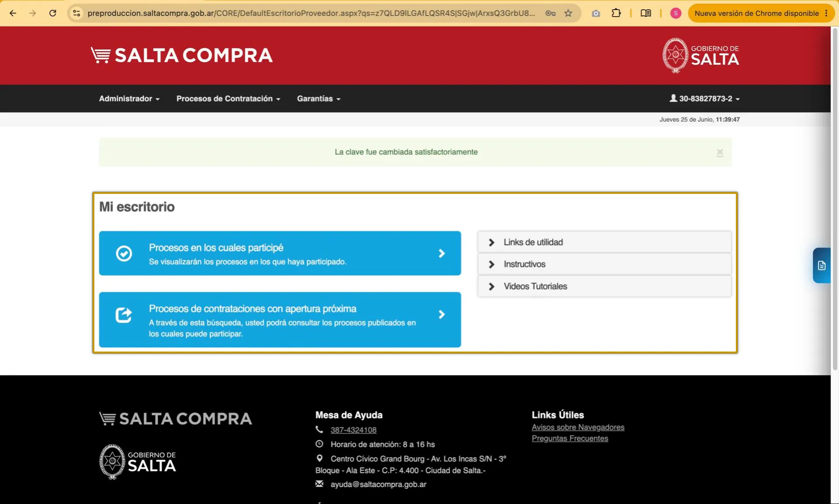839x504 pixels.
Task: Click the footer Gobierno de Salta emblem
Action: point(138,462)
